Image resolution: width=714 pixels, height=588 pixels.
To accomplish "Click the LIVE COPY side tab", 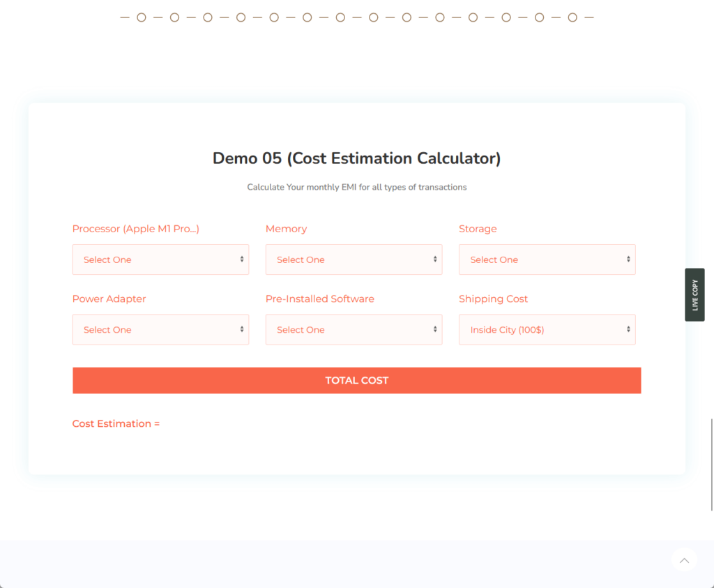I will point(694,294).
